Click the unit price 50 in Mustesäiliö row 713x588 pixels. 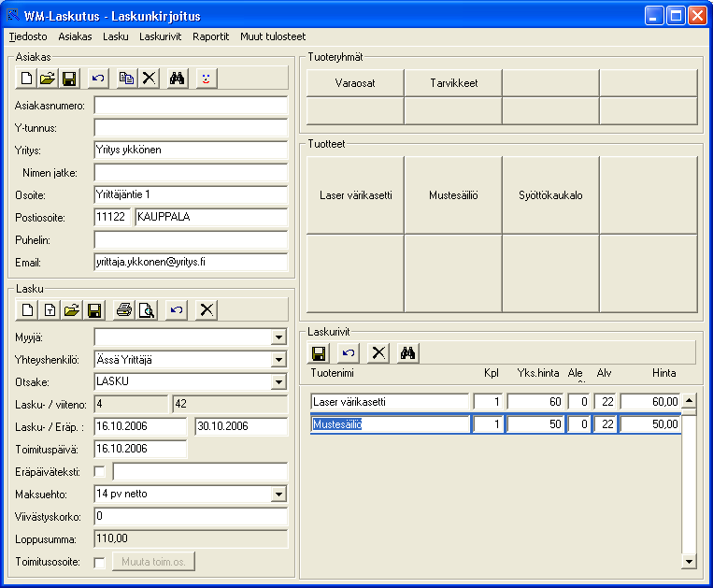[535, 424]
